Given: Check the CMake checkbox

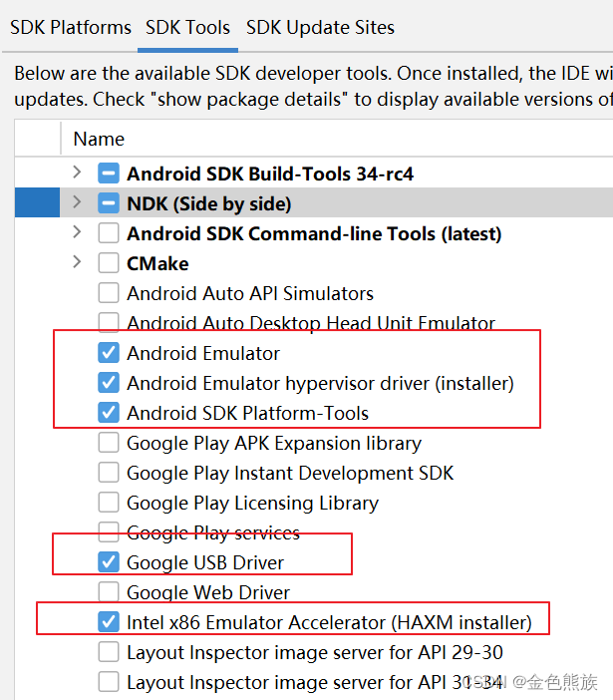Looking at the screenshot, I should (109, 263).
